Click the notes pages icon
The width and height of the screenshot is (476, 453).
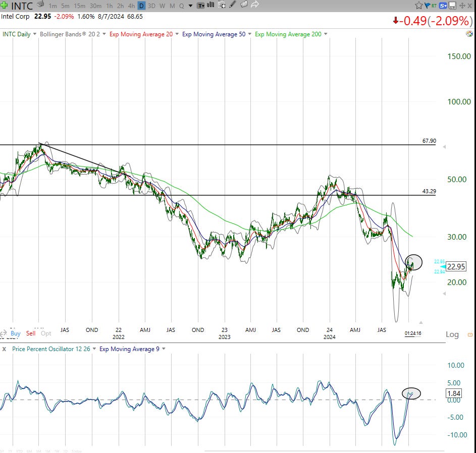(x=244, y=5)
